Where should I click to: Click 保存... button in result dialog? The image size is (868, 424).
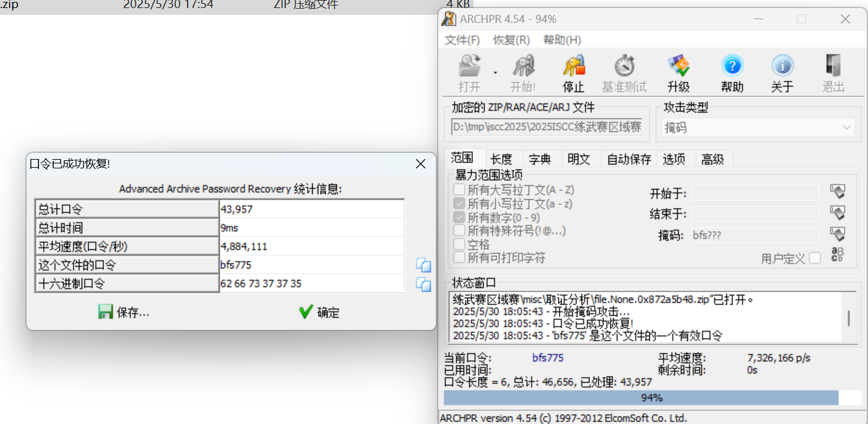124,313
